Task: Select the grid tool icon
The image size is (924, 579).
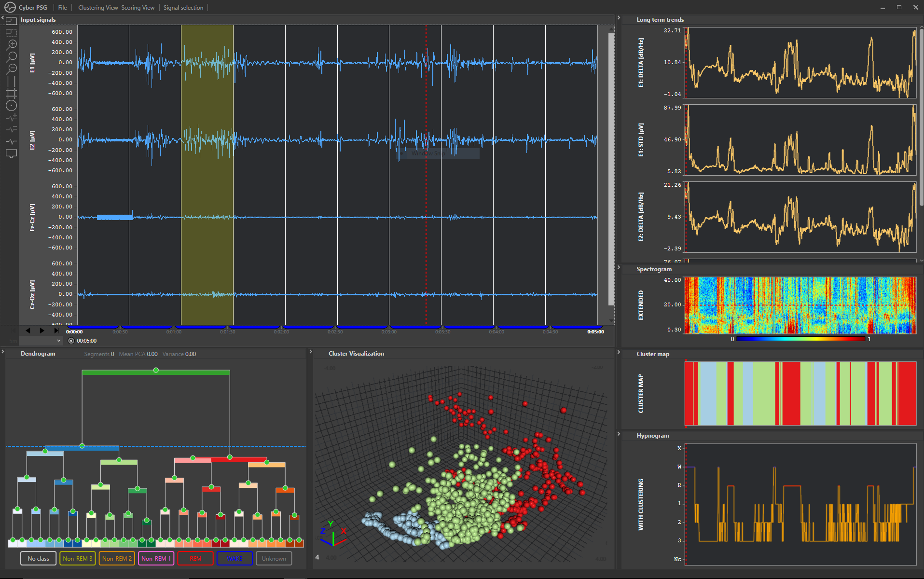Action: point(12,93)
